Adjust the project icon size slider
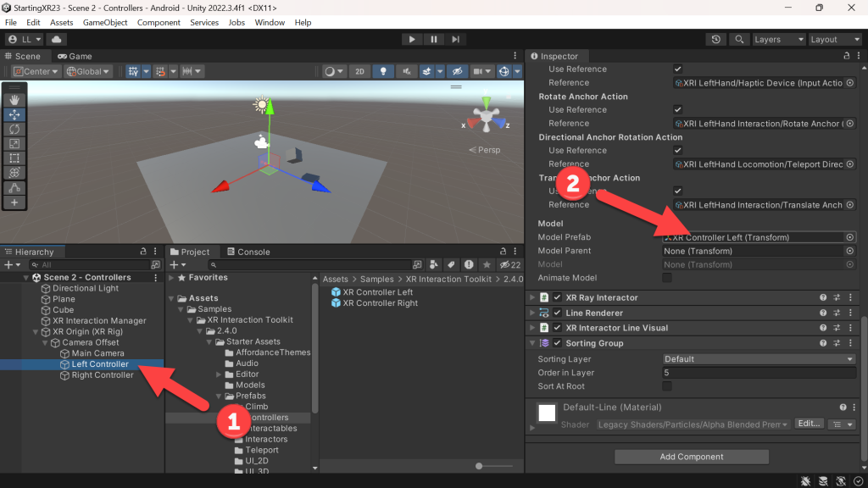868x488 pixels. 479,466
